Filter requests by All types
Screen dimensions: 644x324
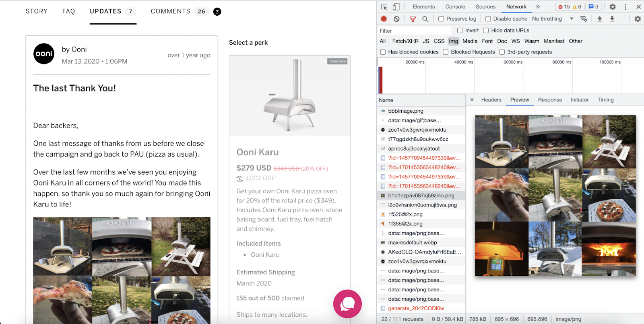tap(383, 41)
